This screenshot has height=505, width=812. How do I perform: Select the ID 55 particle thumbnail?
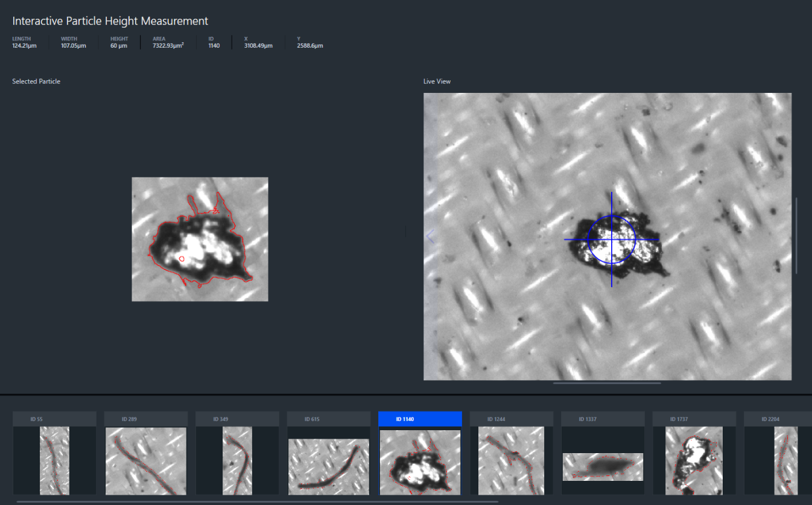(x=54, y=460)
